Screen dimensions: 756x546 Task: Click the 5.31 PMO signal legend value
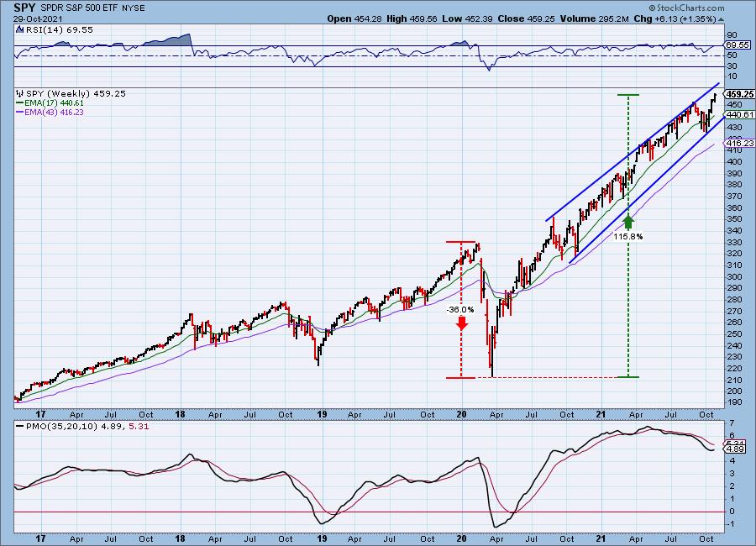click(x=139, y=427)
